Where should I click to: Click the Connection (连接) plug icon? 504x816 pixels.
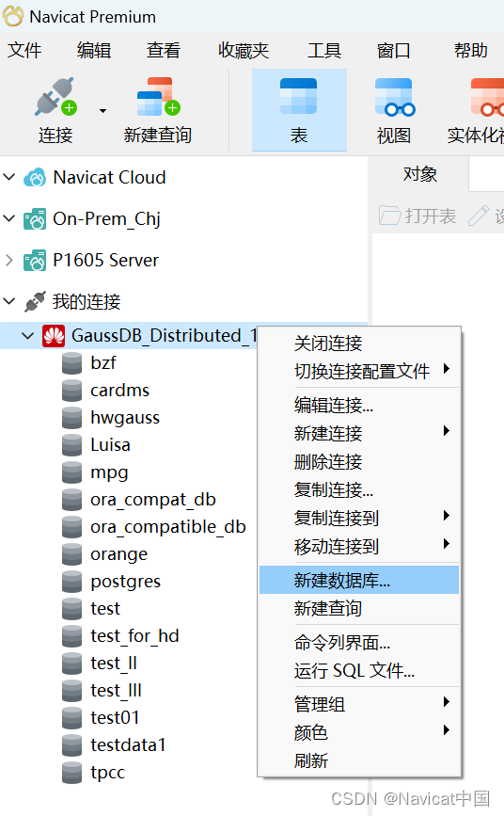(x=55, y=97)
